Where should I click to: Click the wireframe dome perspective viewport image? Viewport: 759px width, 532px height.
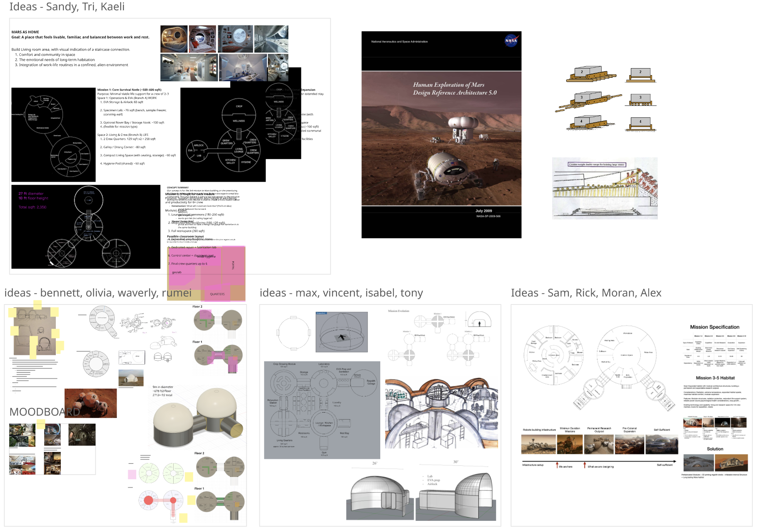[341, 332]
